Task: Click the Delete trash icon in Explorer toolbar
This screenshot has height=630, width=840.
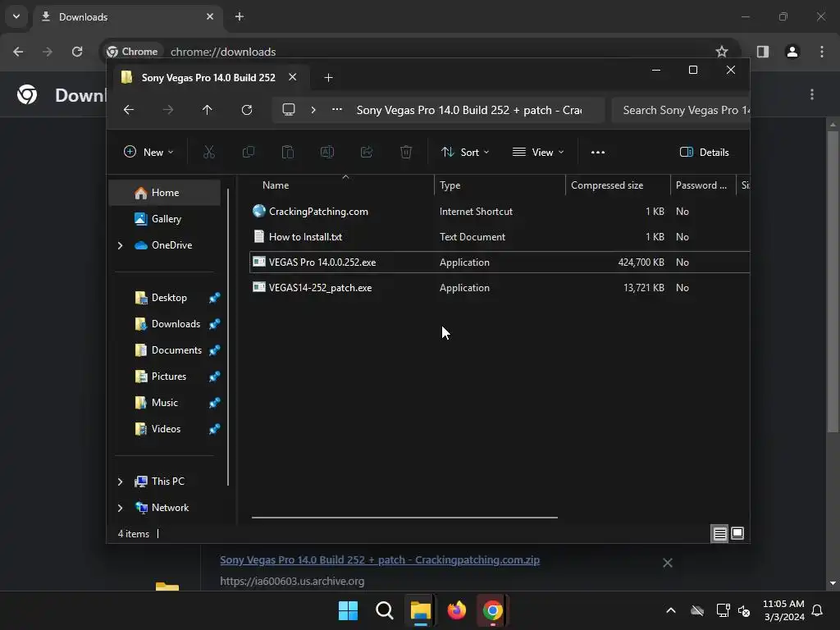Action: click(406, 152)
